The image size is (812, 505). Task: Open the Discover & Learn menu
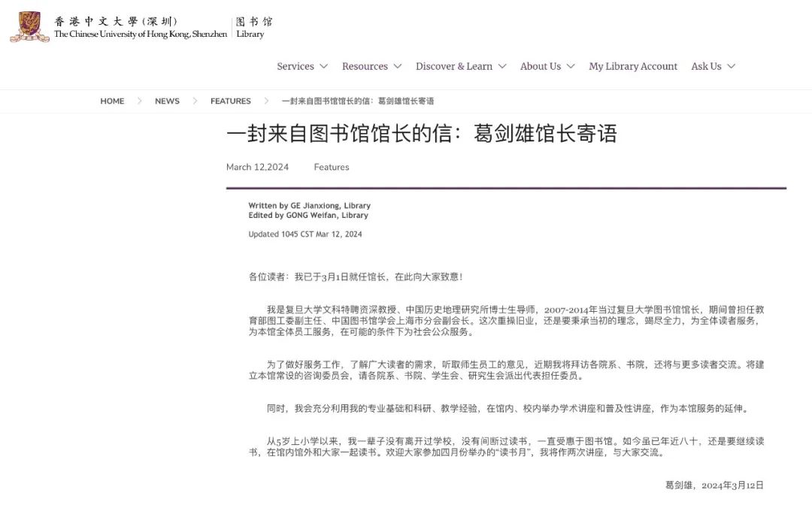pos(454,66)
